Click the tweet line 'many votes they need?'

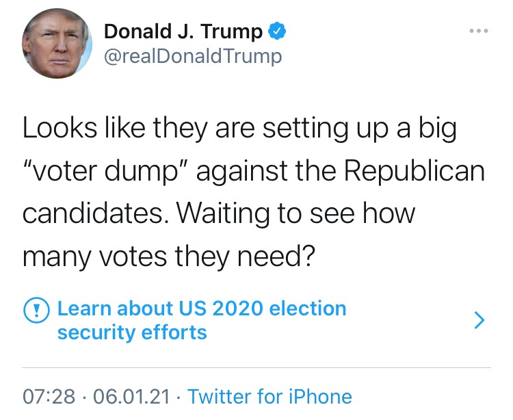point(168,257)
